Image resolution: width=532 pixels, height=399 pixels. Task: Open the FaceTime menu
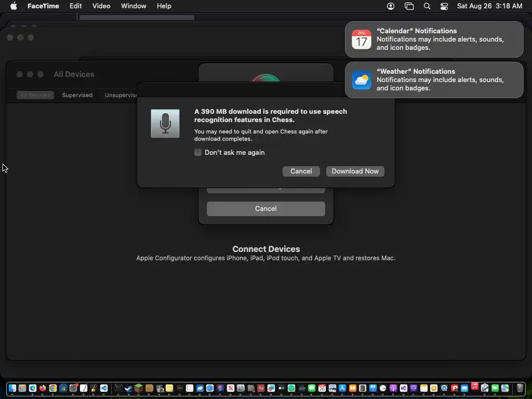(43, 6)
